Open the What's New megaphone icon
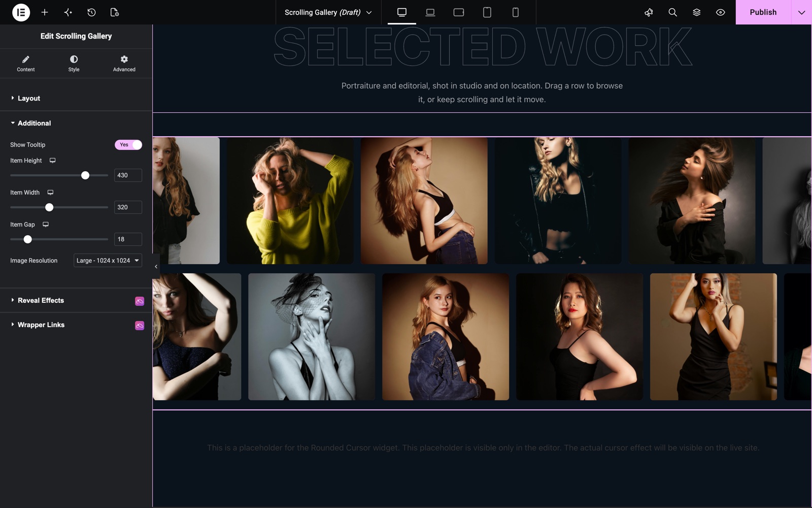 click(x=649, y=12)
